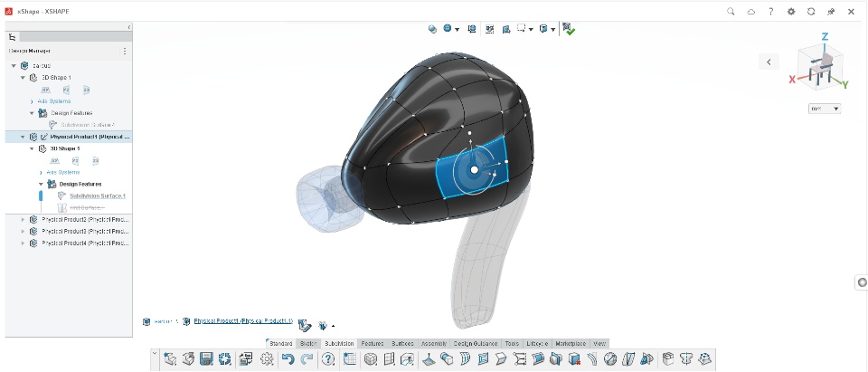
Task: Click the white center handle of manipulator
Action: 474,170
